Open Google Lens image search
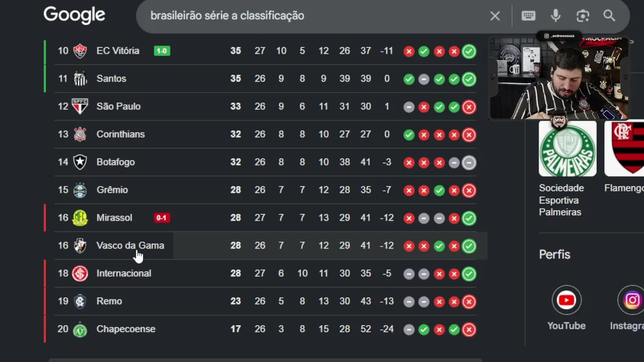This screenshot has width=644, height=362. 583,16
